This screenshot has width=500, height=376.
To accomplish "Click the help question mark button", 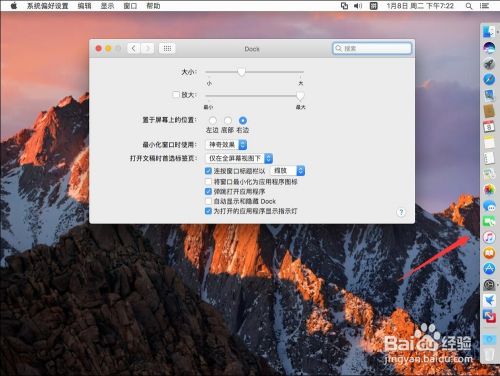I will click(401, 212).
